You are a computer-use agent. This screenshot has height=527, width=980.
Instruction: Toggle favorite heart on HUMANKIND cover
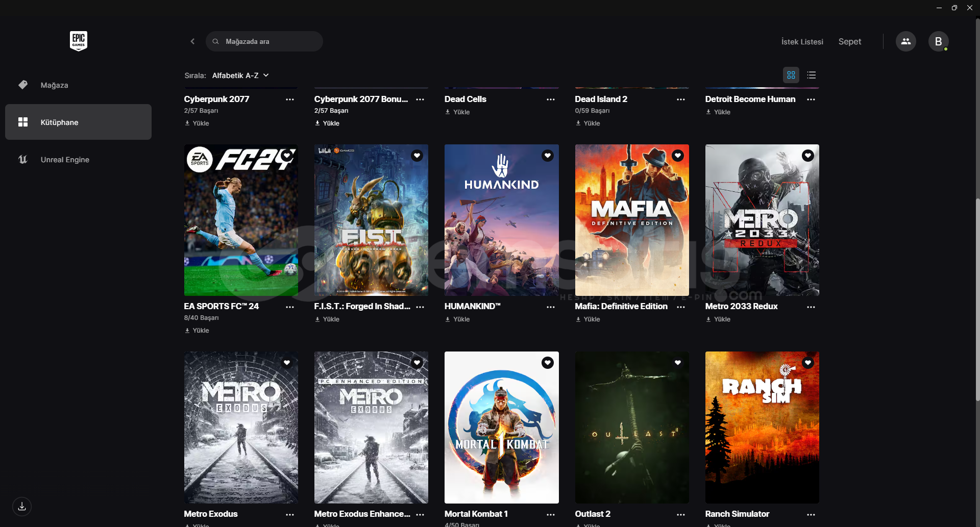pyautogui.click(x=548, y=155)
